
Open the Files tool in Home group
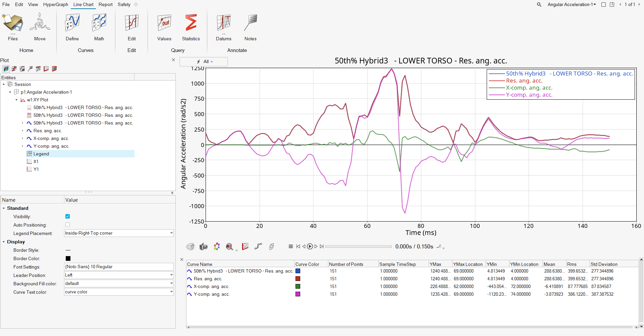[x=13, y=23]
